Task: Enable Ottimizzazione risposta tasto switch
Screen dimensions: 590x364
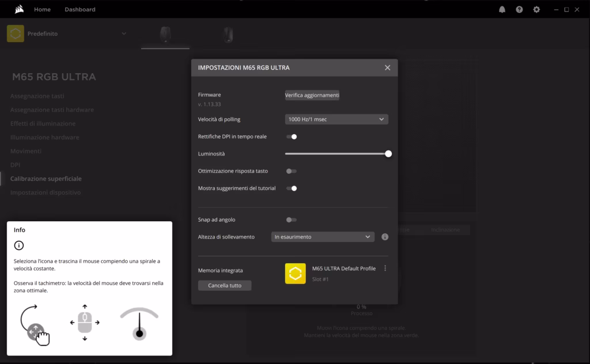Action: [292, 171]
